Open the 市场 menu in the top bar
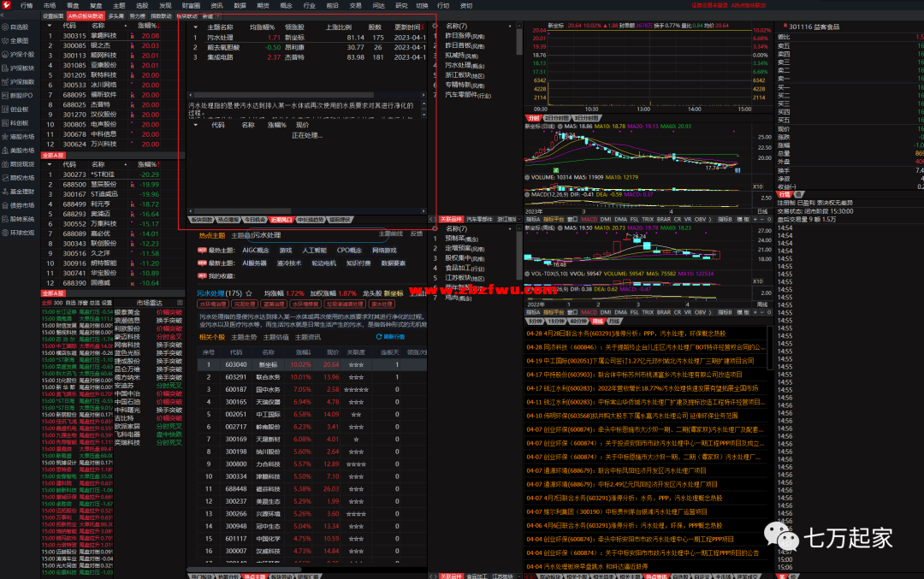924x579 pixels. click(x=50, y=5)
